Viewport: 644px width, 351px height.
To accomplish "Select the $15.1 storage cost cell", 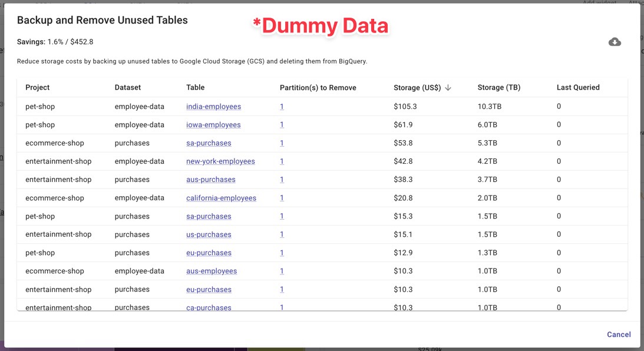I will click(x=403, y=234).
